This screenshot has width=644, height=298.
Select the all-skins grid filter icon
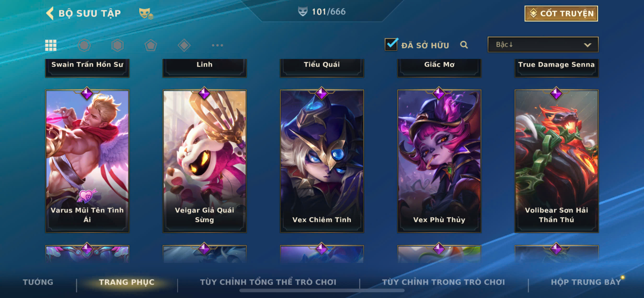pyautogui.click(x=51, y=45)
